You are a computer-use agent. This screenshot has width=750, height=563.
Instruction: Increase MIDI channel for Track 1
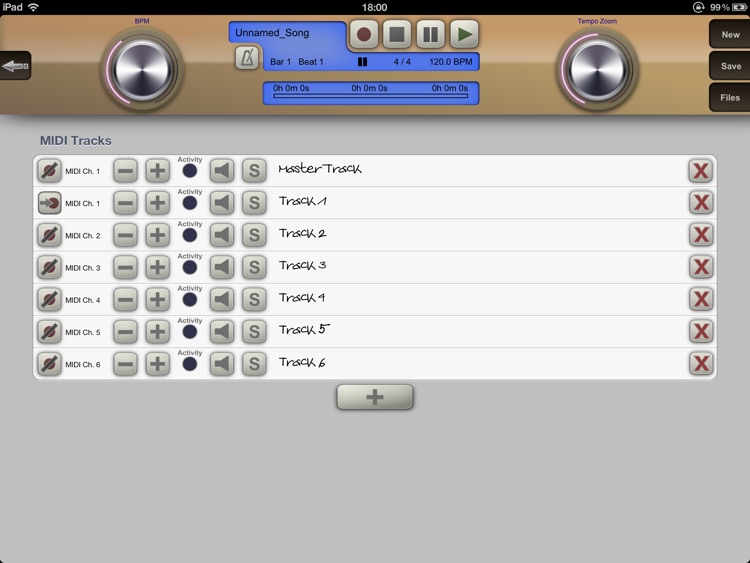[157, 203]
